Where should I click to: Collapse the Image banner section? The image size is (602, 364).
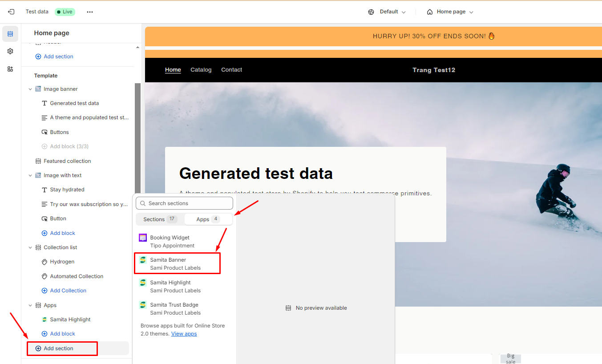pyautogui.click(x=30, y=89)
